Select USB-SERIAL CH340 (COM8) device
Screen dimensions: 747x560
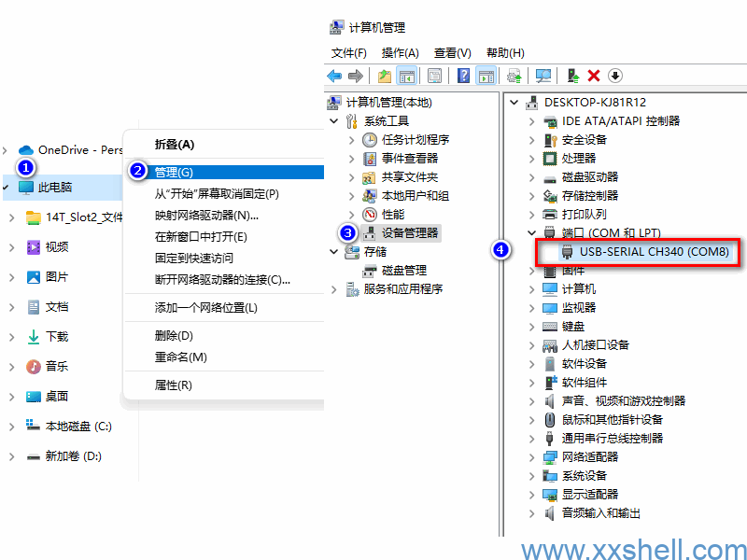click(654, 251)
